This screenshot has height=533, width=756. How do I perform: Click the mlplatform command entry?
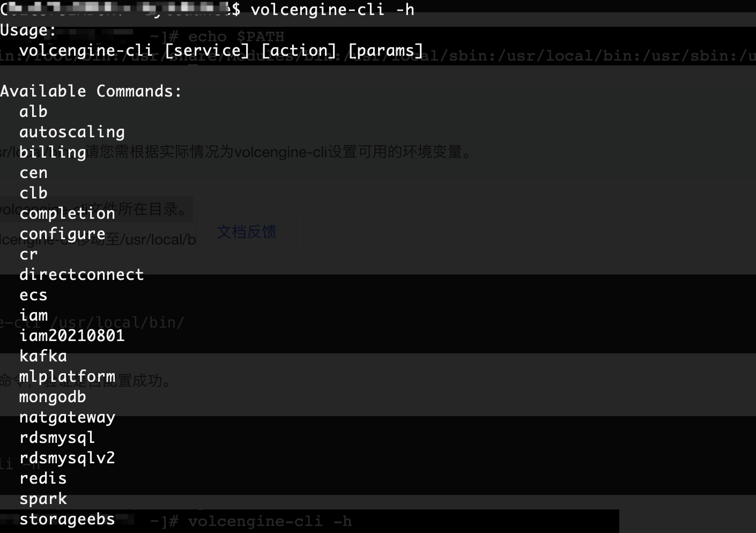[67, 376]
